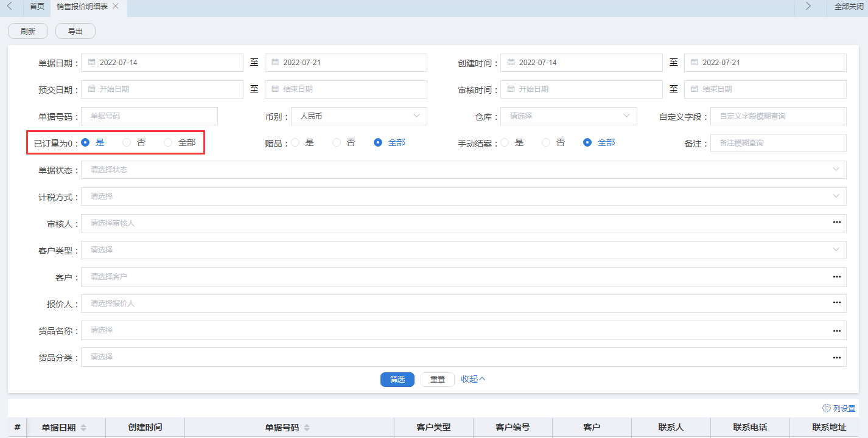Click calendar icon in 单据日期 end field
This screenshot has width=868, height=438.
point(275,62)
